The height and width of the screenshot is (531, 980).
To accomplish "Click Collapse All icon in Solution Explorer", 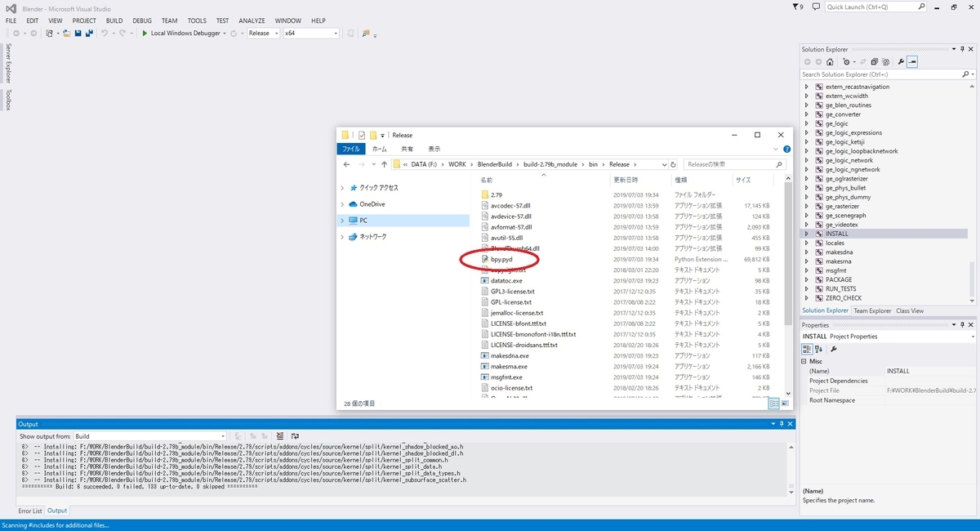I will click(x=875, y=62).
